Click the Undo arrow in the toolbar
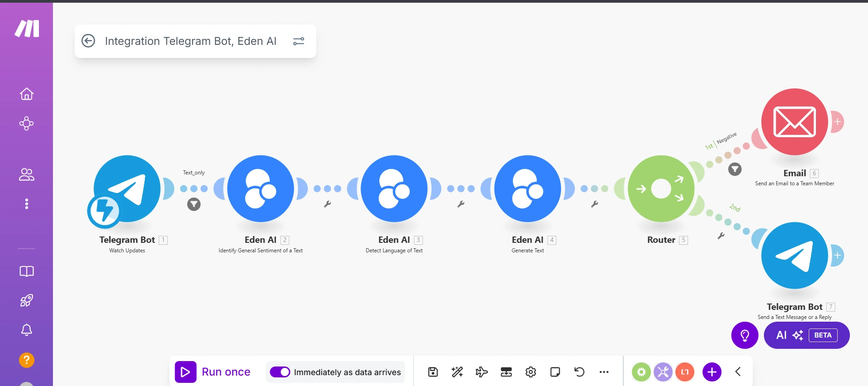This screenshot has width=868, height=386. (580, 372)
